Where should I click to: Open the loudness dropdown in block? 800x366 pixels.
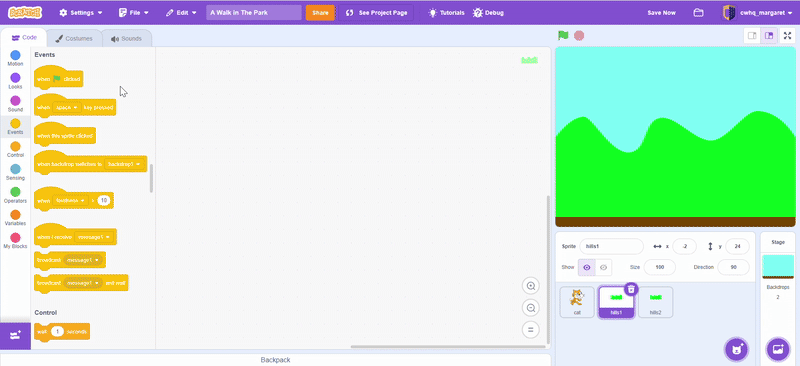[x=70, y=201]
